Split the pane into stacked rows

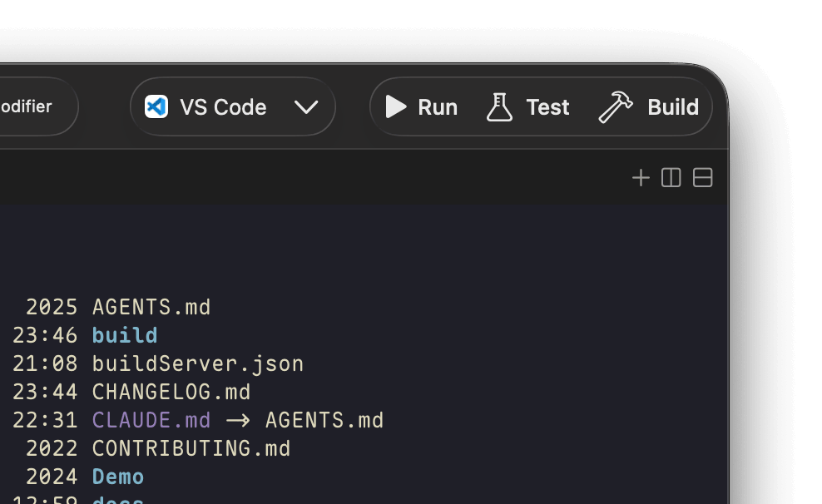(x=703, y=178)
